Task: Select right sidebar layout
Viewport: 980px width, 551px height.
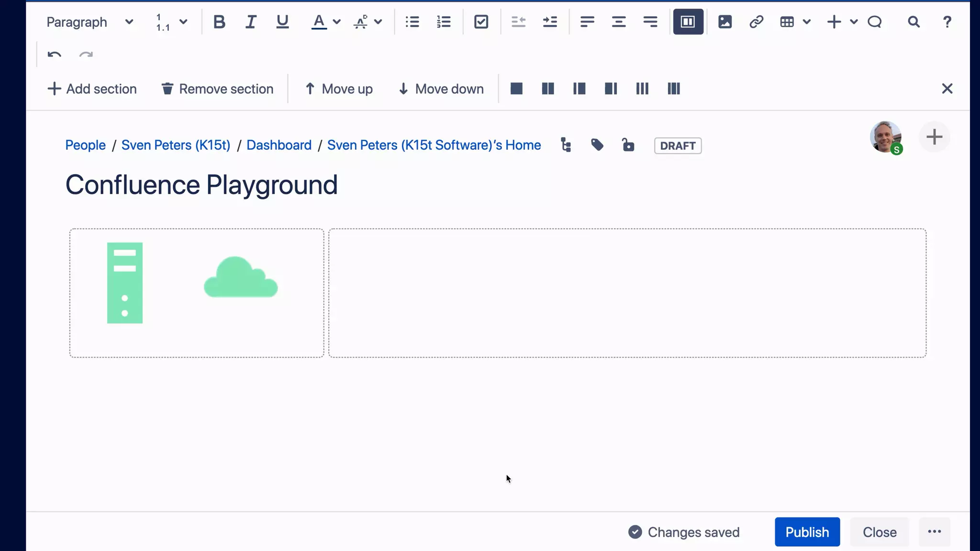Action: [x=611, y=88]
